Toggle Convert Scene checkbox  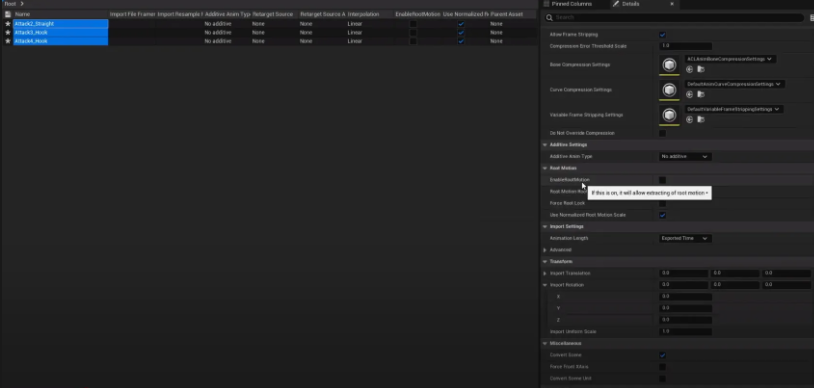(x=662, y=355)
